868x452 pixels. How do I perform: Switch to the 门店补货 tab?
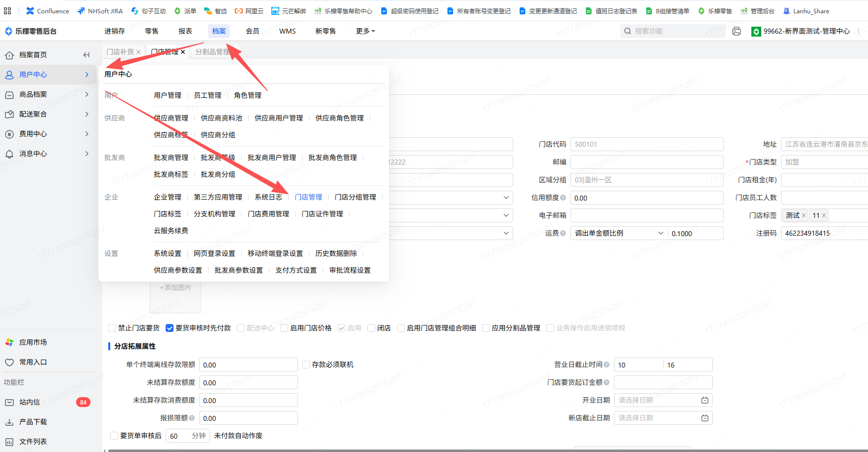point(120,52)
